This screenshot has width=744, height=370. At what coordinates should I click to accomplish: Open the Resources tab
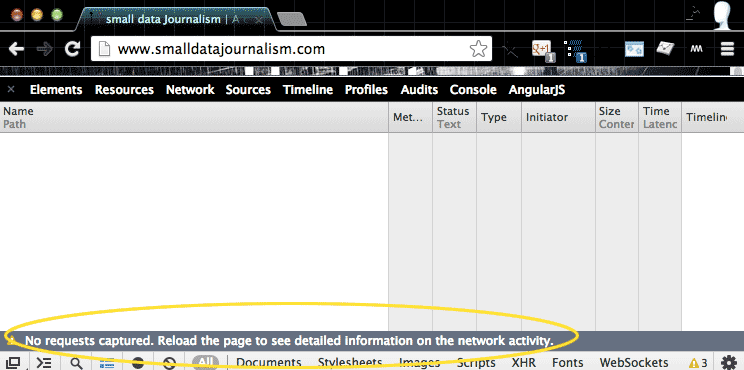124,90
